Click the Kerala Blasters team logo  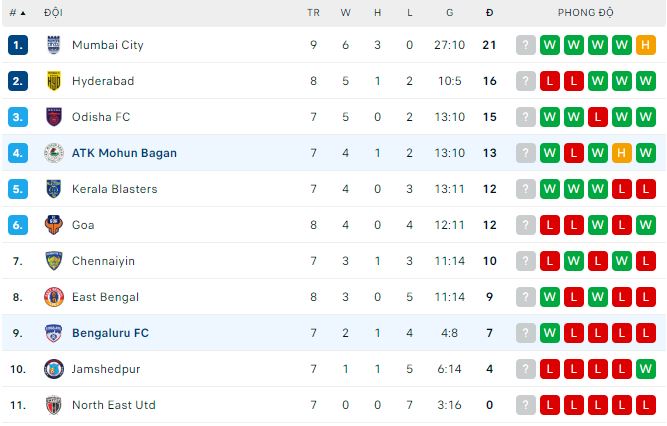click(x=54, y=189)
